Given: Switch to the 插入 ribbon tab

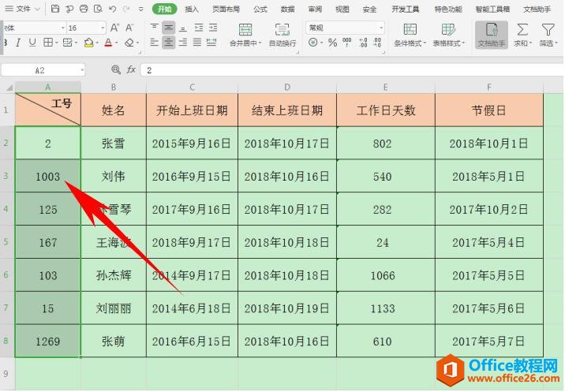Looking at the screenshot, I should tap(192, 9).
